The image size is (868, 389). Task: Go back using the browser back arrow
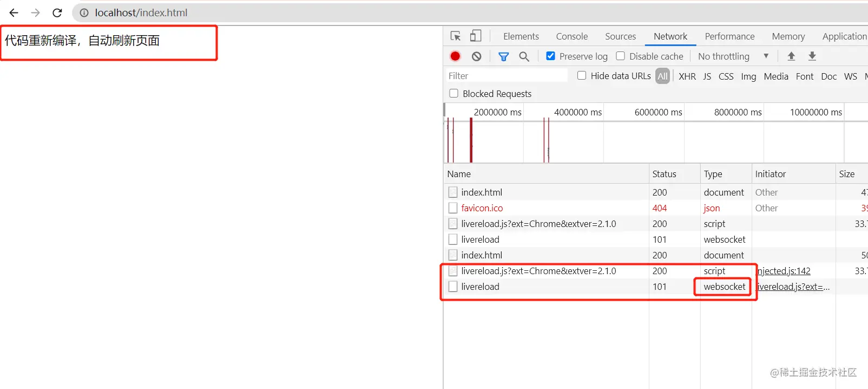[14, 12]
